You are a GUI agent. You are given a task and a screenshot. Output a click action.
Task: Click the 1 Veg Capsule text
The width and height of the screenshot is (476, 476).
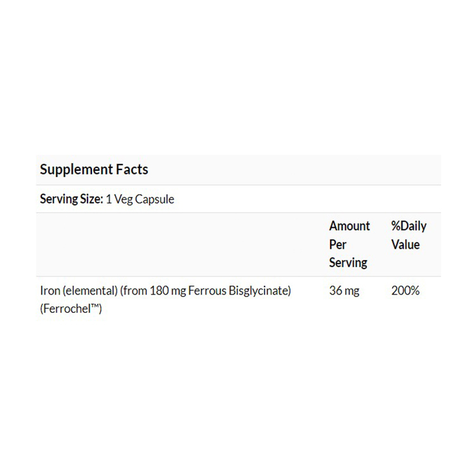click(140, 199)
